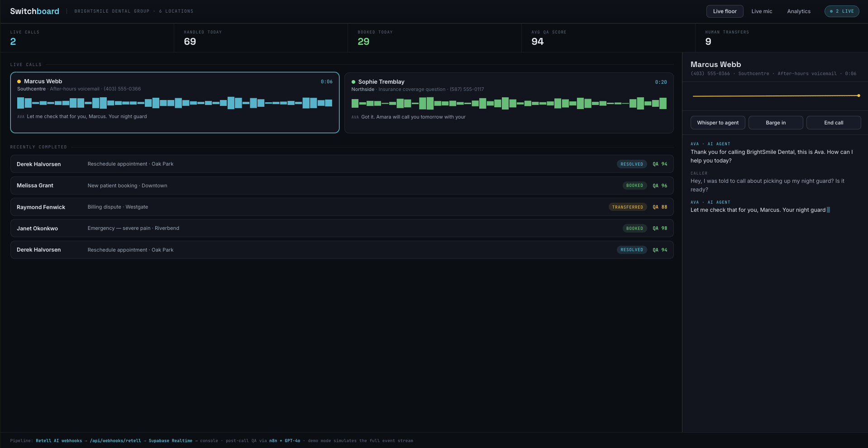
Task: Click the Avg QA Score value 94
Action: click(x=537, y=42)
